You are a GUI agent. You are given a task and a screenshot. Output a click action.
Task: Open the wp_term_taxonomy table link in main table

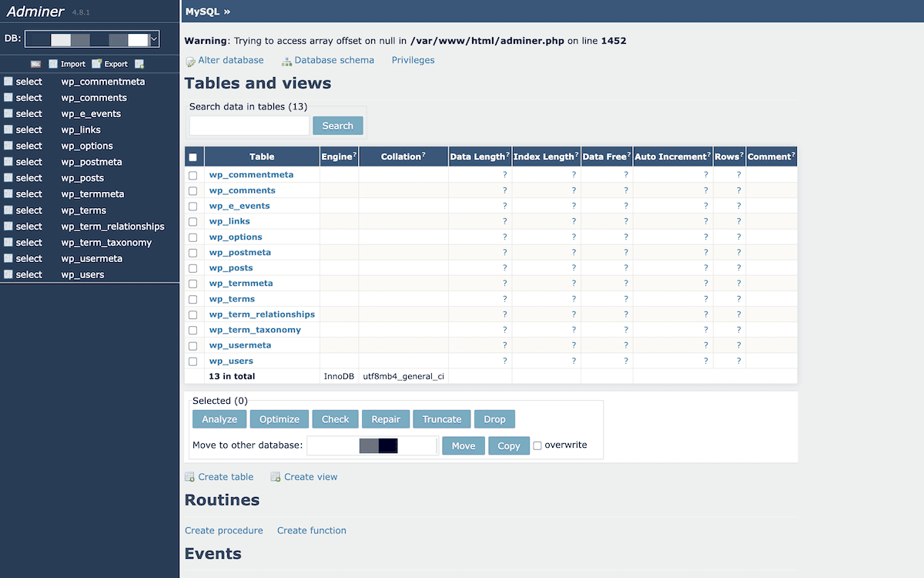(x=255, y=330)
